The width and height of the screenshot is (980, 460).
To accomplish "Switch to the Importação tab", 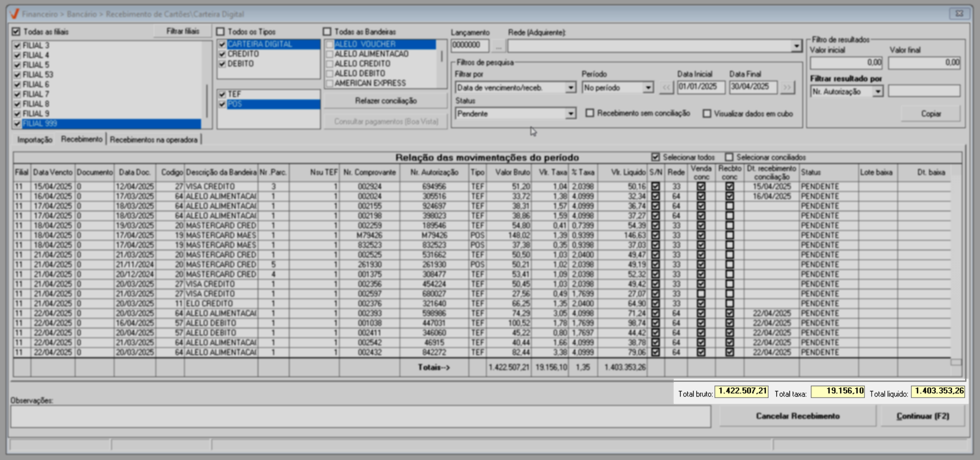I will (34, 139).
